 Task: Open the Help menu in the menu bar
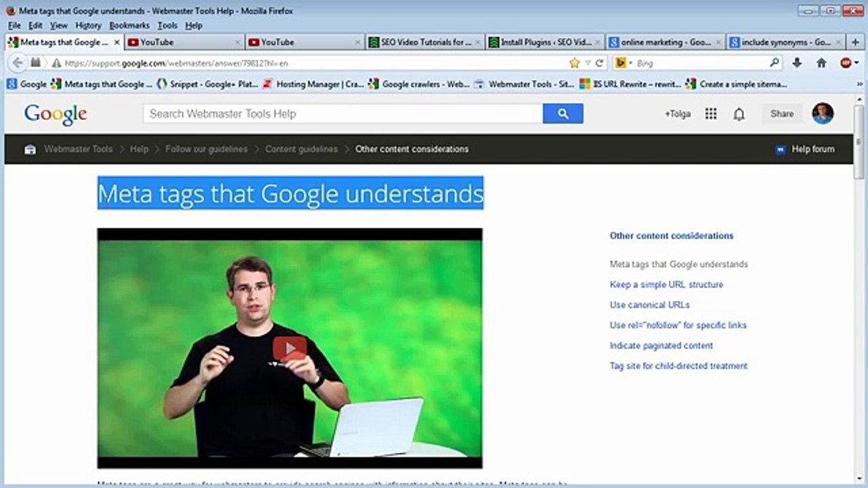[x=194, y=25]
